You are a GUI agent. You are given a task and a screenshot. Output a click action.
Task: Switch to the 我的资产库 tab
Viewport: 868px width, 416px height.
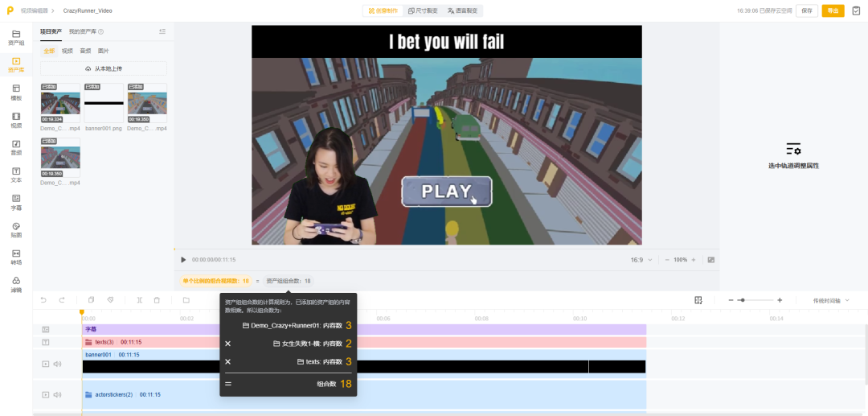[x=83, y=31]
